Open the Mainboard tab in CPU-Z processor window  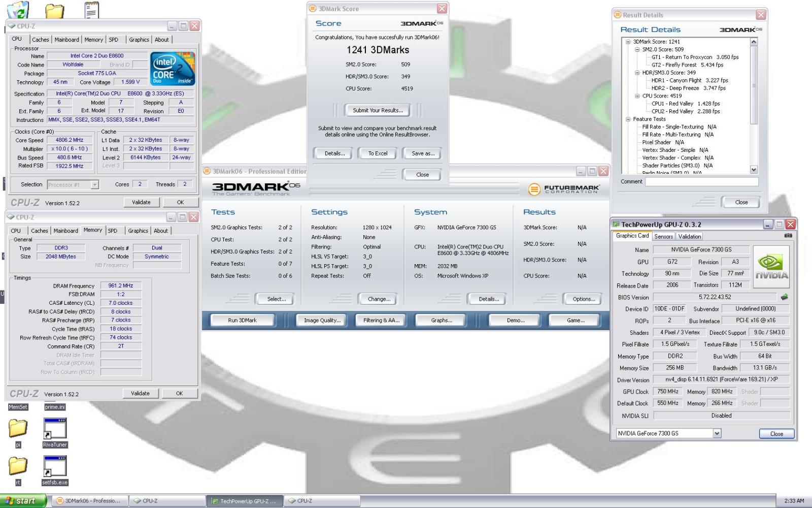(x=66, y=40)
